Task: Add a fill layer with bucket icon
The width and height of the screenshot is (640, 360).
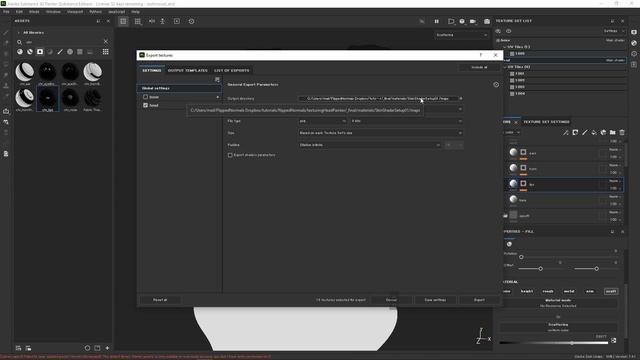Action: pyautogui.click(x=594, y=133)
